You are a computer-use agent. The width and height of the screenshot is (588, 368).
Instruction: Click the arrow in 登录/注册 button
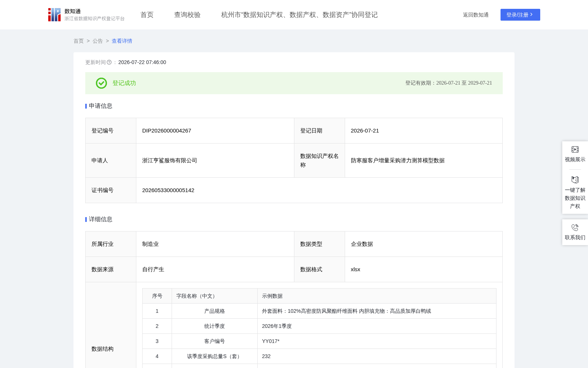[x=531, y=15]
